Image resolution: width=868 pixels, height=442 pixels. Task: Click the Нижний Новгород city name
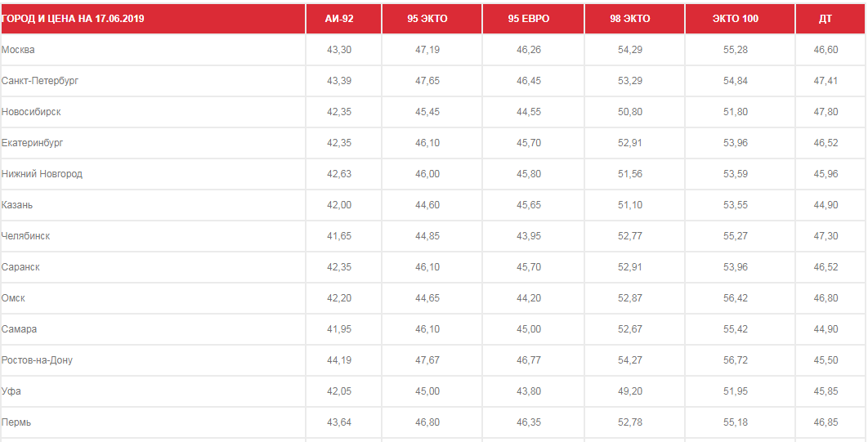tap(42, 174)
